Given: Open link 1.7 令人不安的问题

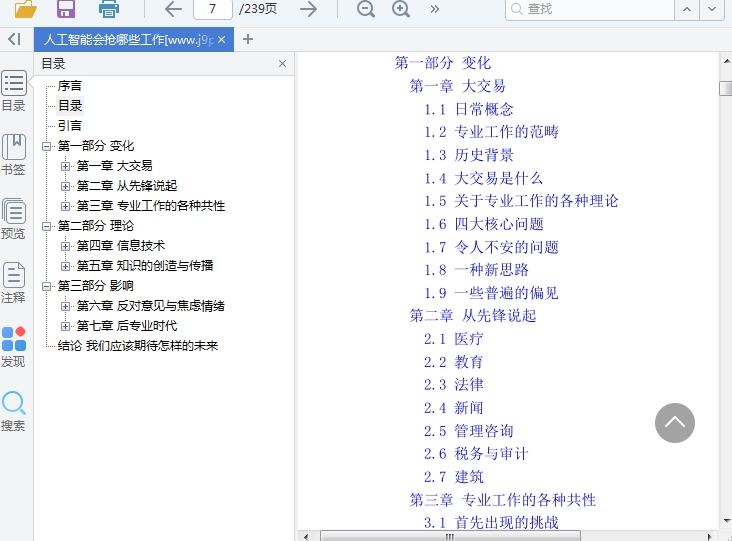Looking at the screenshot, I should click(491, 247).
